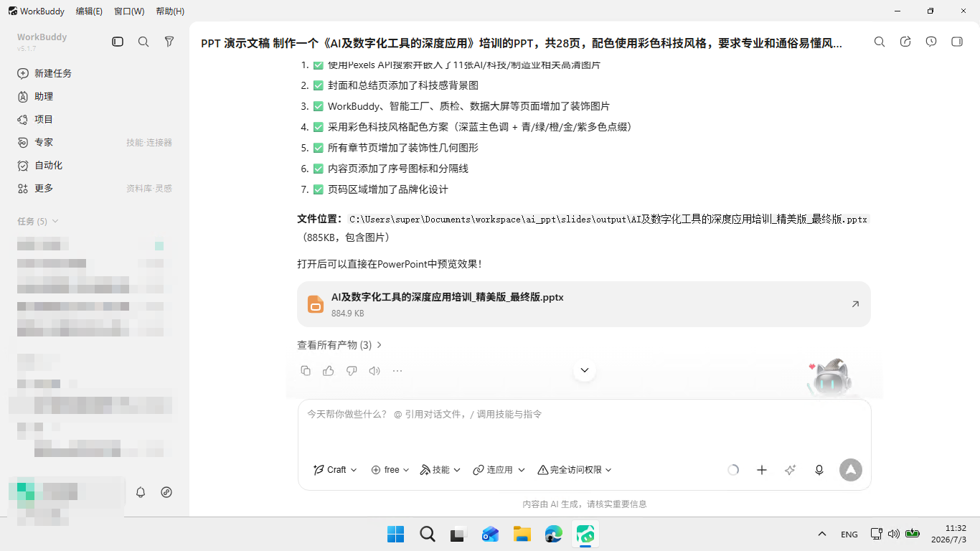Activate the microphone voice input
Image resolution: width=980 pixels, height=551 pixels.
click(x=819, y=470)
